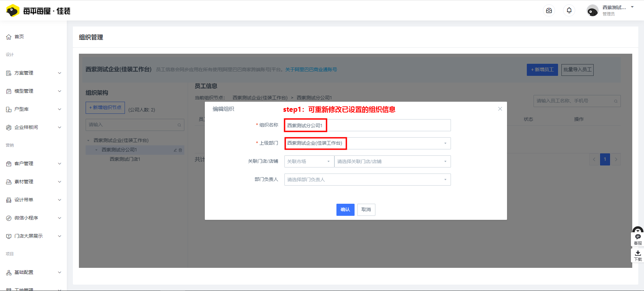Open the 关联市场 dropdown
The height and width of the screenshot is (291, 644).
click(309, 161)
